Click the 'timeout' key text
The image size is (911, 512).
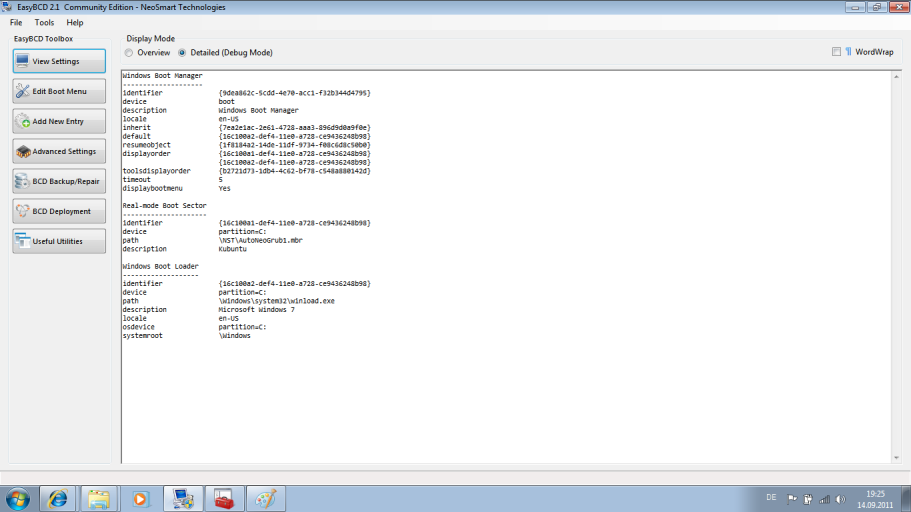click(137, 180)
